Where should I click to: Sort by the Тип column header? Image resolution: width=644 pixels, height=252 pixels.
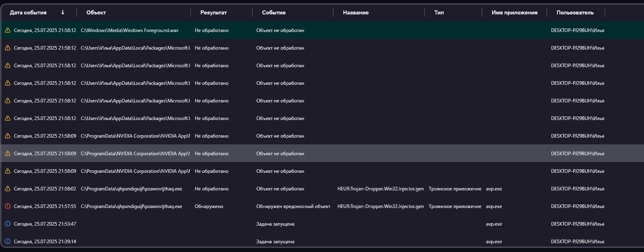click(x=439, y=12)
